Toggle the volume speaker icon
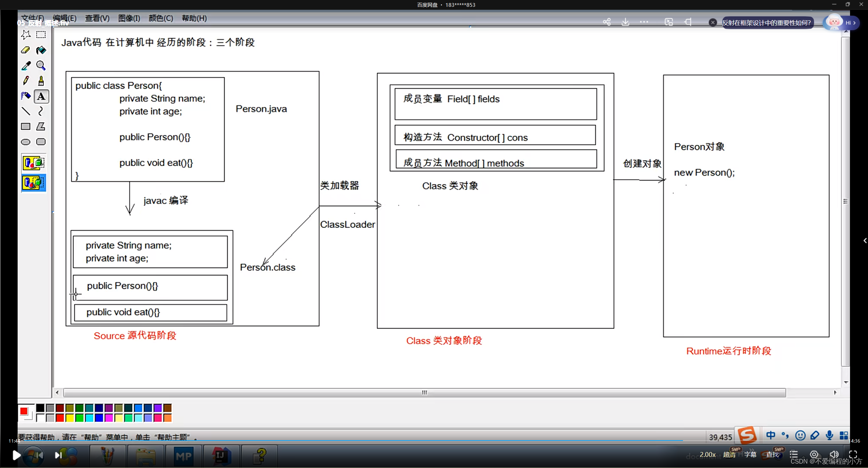The image size is (868, 468). (834, 454)
